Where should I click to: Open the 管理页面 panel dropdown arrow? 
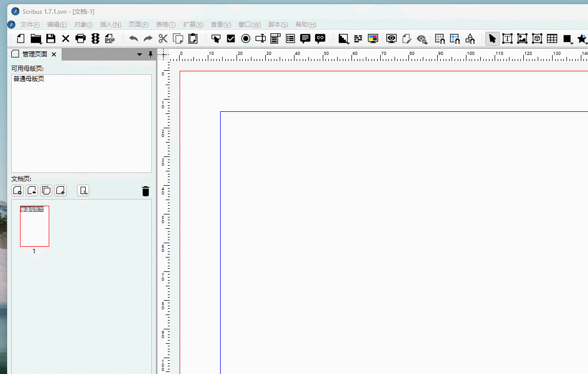pos(140,54)
